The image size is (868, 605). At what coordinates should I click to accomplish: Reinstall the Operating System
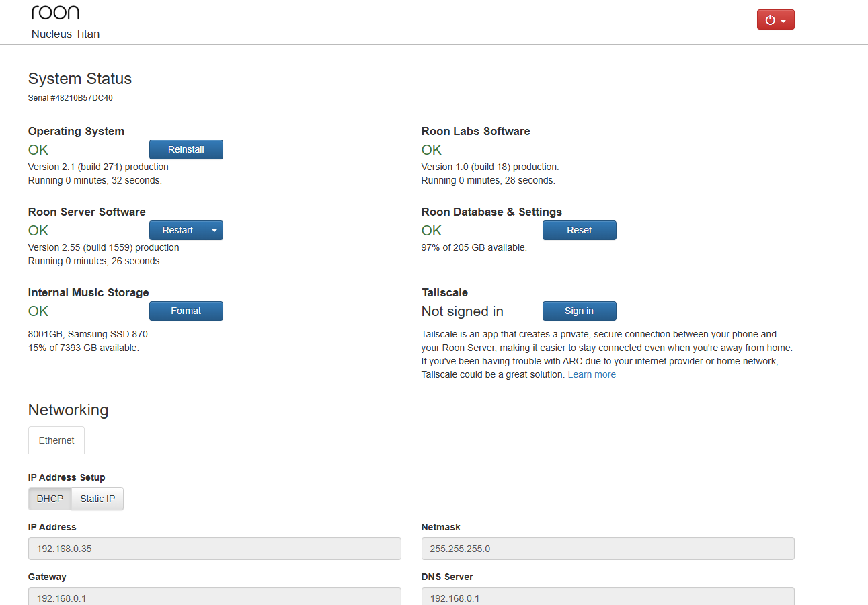coord(186,149)
